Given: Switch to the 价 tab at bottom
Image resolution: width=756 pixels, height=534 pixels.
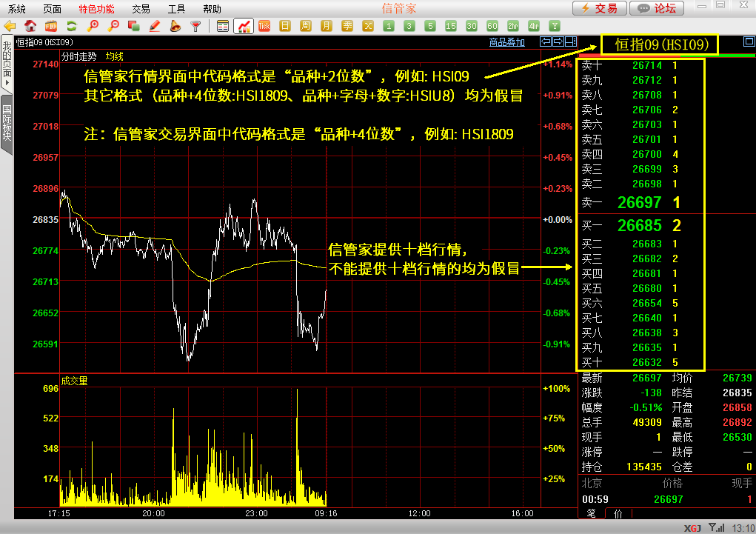Looking at the screenshot, I should point(618,513).
